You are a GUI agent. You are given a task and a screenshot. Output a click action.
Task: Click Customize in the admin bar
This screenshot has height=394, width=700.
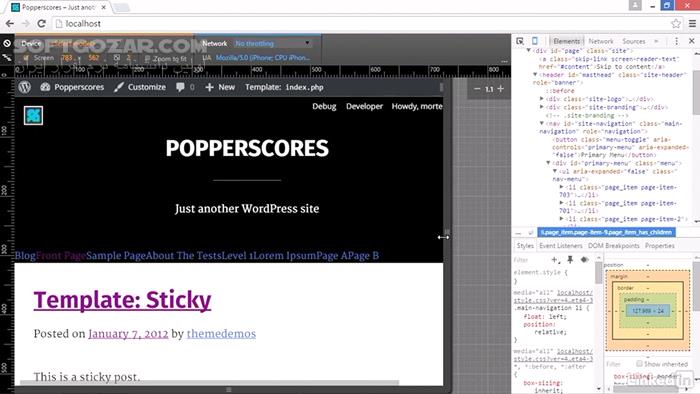tap(140, 87)
